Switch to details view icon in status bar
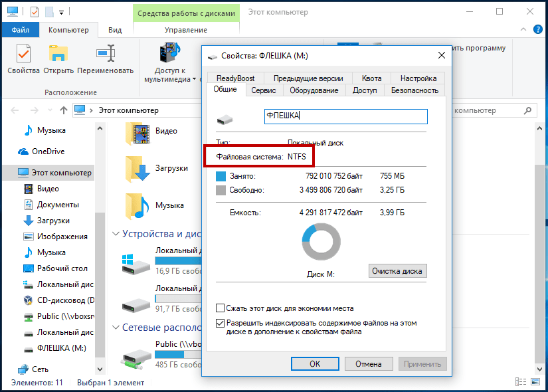 [x=521, y=382]
